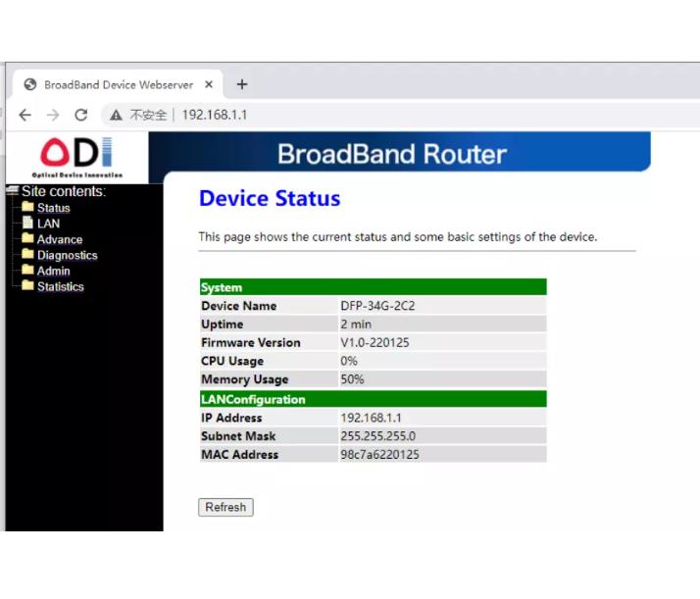The height and width of the screenshot is (599, 700).
Task: Open the LAN menu item
Action: (x=48, y=224)
